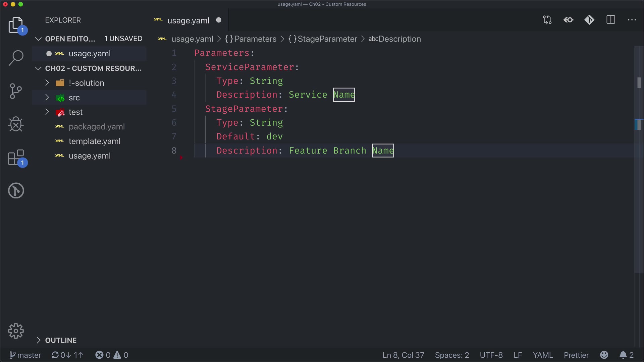This screenshot has width=644, height=362.
Task: Open template.yaml from the explorer
Action: [94, 141]
